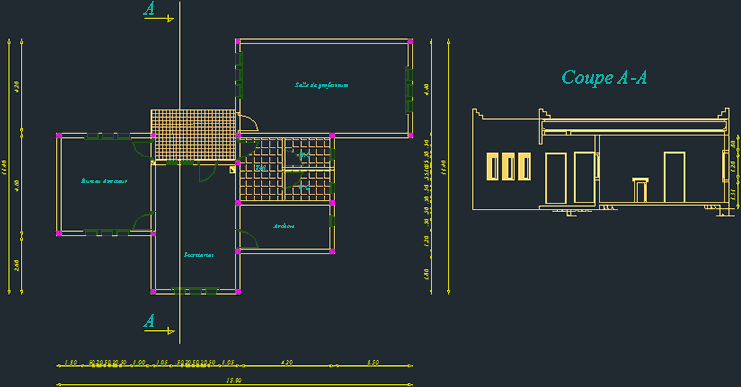Click the three yellow windows in section view

coord(508,166)
